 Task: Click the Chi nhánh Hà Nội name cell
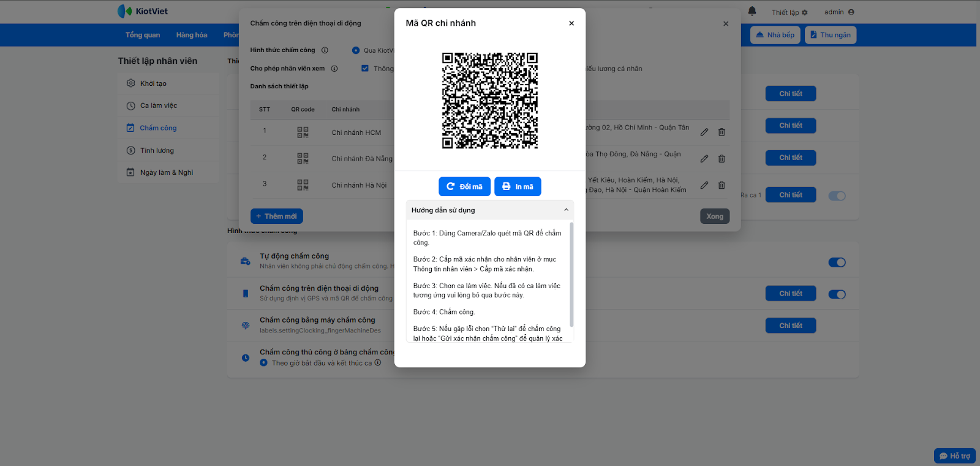click(359, 185)
